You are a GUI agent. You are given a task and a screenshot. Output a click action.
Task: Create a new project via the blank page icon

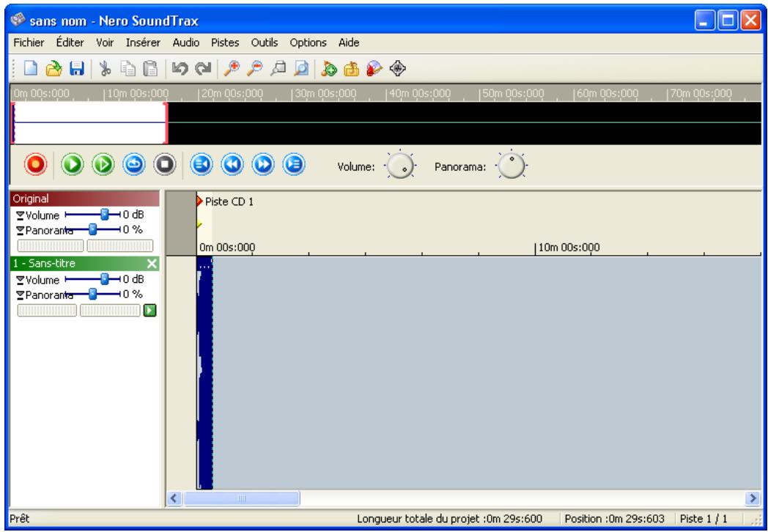coord(30,68)
